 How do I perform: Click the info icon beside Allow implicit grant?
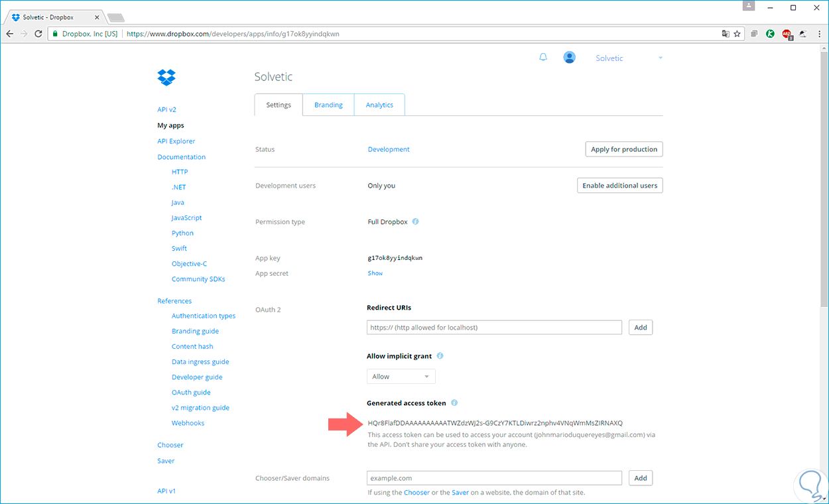[x=440, y=356]
